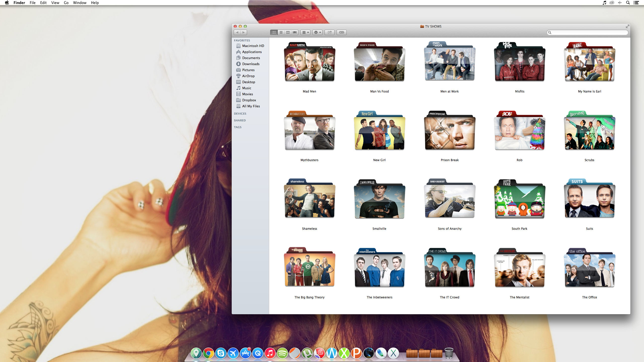The height and width of the screenshot is (362, 644).
Task: Open the Window menu
Action: 80,3
